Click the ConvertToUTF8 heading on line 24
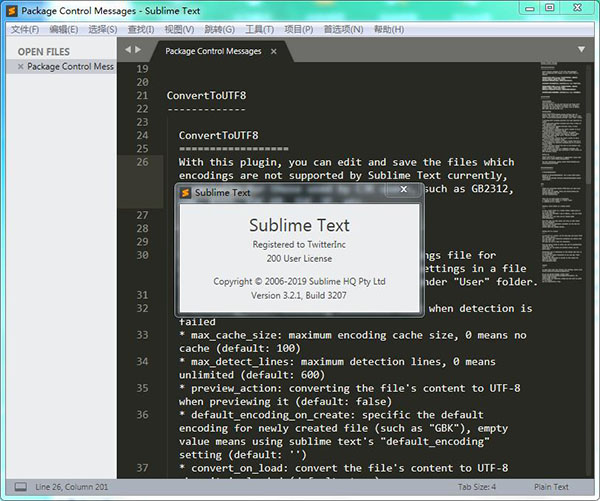Viewport: 600px width, 501px height. coord(218,135)
